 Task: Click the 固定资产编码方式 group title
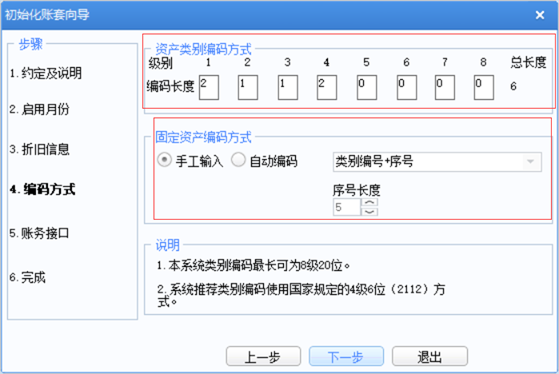coord(203,137)
